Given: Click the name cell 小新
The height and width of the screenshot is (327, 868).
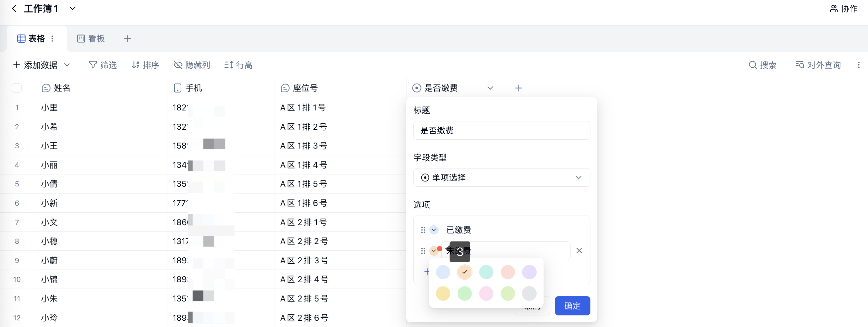Looking at the screenshot, I should pos(100,203).
